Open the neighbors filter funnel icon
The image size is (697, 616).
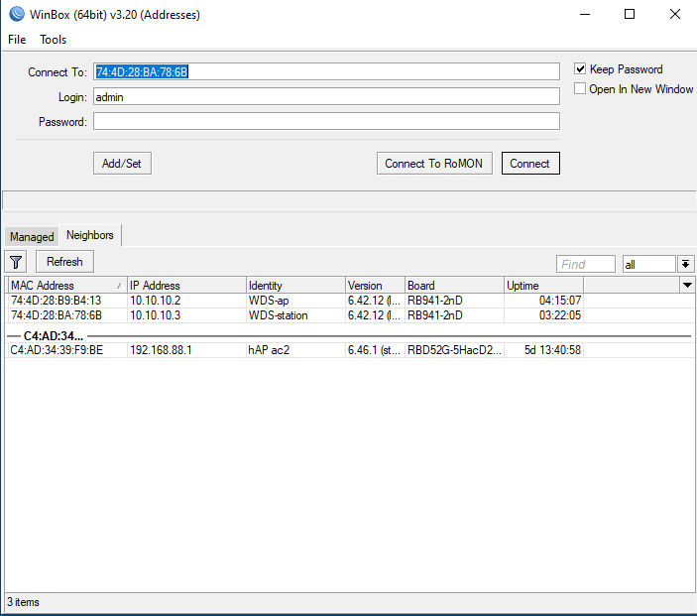point(16,262)
